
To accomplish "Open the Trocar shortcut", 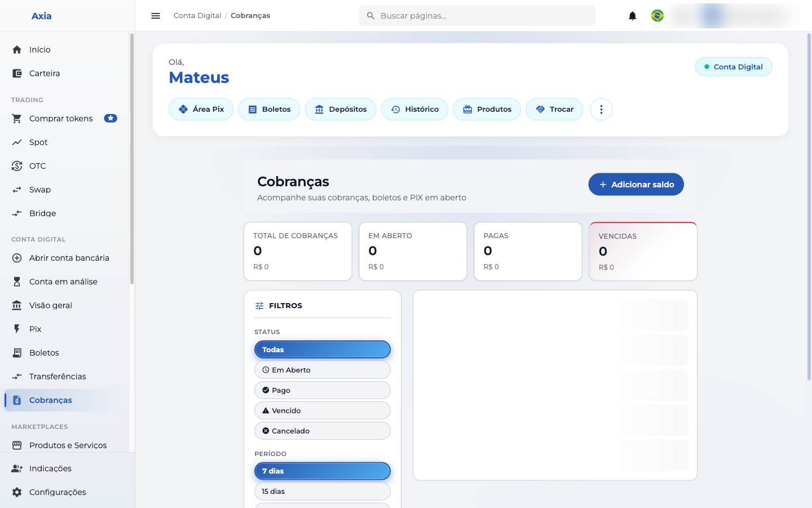I will click(x=554, y=110).
